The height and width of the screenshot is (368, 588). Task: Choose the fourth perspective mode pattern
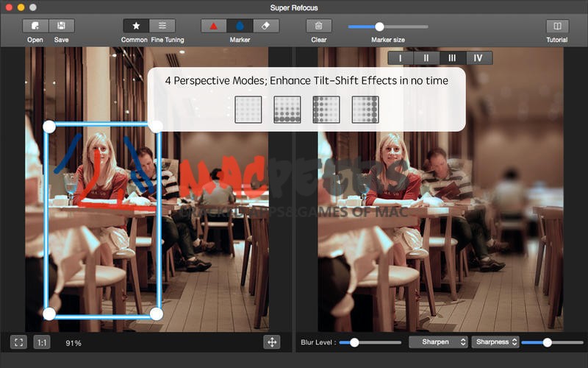pos(365,109)
